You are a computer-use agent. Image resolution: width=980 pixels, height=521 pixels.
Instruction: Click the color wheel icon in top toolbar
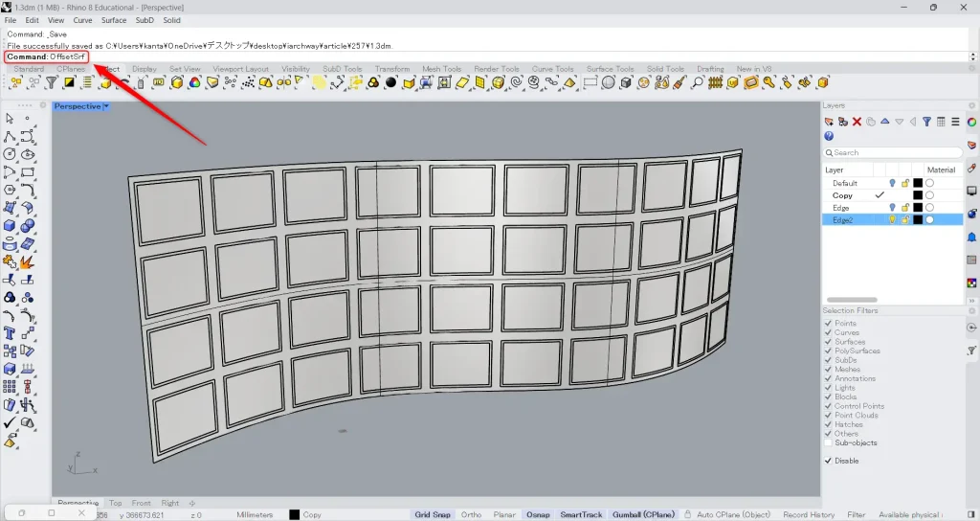195,82
